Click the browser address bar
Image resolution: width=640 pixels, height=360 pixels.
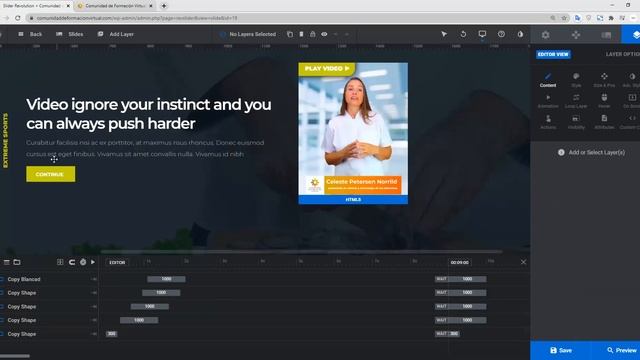(x=286, y=18)
